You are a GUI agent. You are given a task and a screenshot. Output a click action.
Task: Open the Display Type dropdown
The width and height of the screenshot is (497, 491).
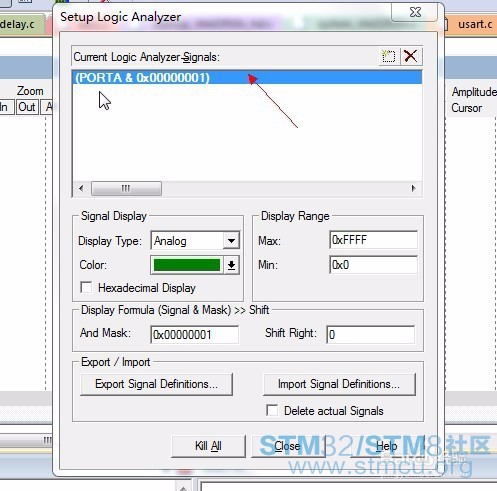pos(231,240)
